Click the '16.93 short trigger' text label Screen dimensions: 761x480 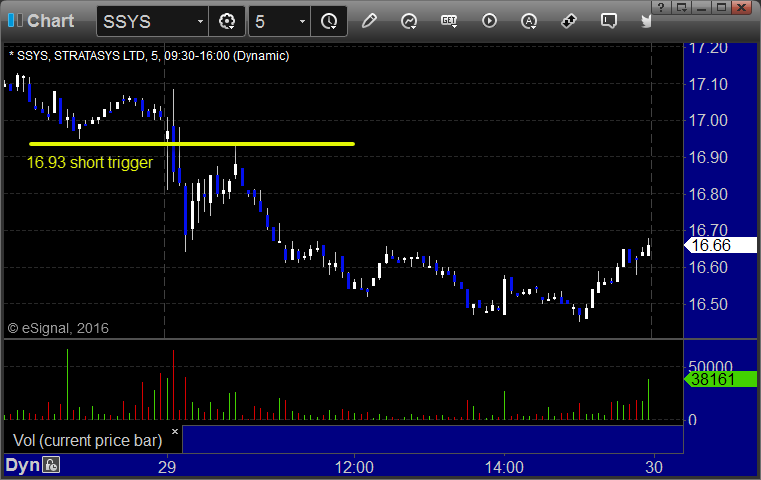pyautogui.click(x=90, y=163)
